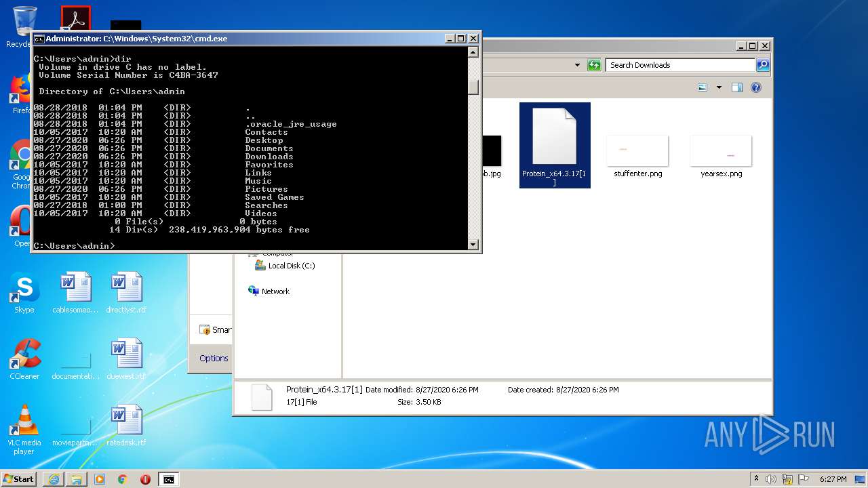Open Opera from the taskbar
Screen dimensions: 868x488
coord(145,479)
